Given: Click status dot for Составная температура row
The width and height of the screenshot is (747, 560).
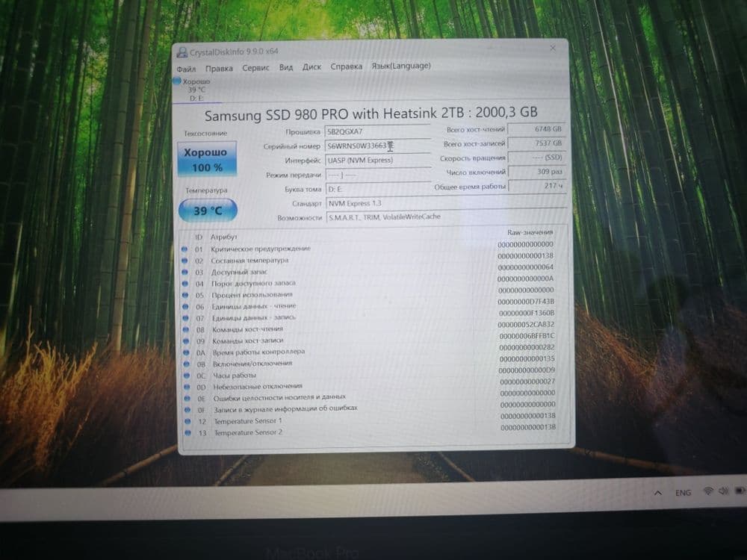Looking at the screenshot, I should [x=185, y=261].
